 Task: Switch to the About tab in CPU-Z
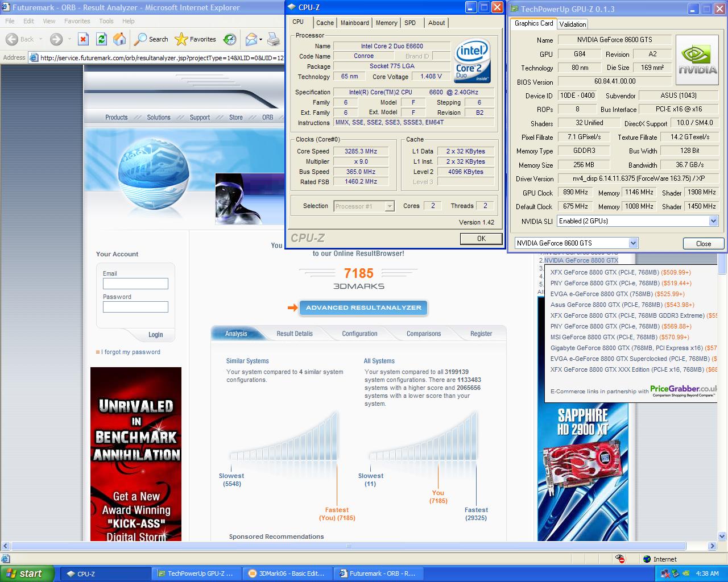[x=436, y=23]
